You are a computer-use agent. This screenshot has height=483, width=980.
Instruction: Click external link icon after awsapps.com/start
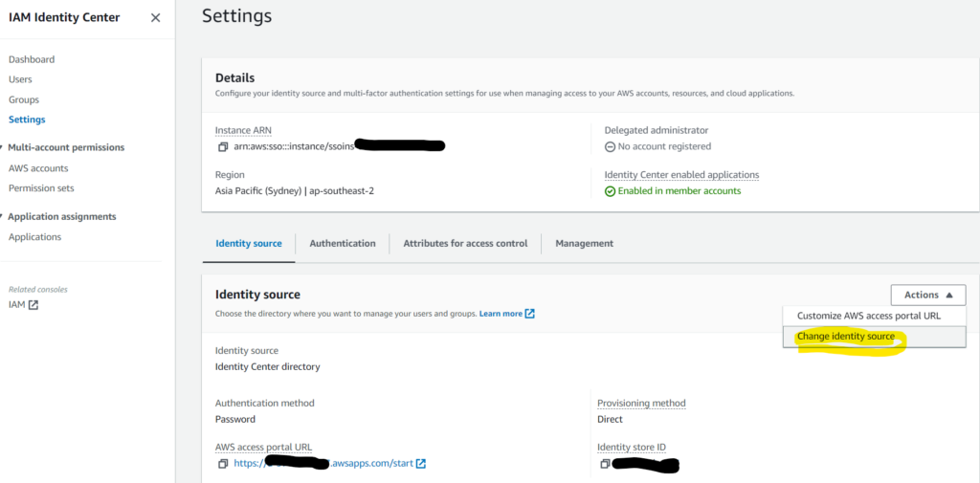[421, 464]
